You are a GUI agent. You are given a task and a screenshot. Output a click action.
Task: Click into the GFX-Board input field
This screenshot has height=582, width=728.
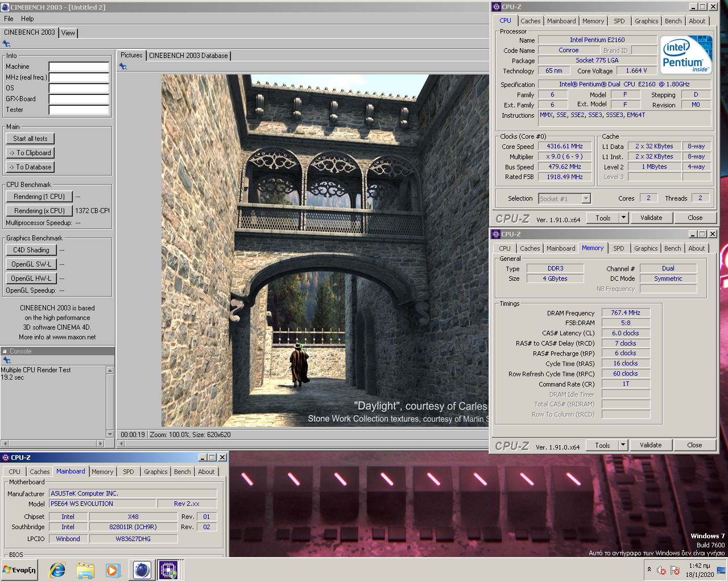point(79,99)
